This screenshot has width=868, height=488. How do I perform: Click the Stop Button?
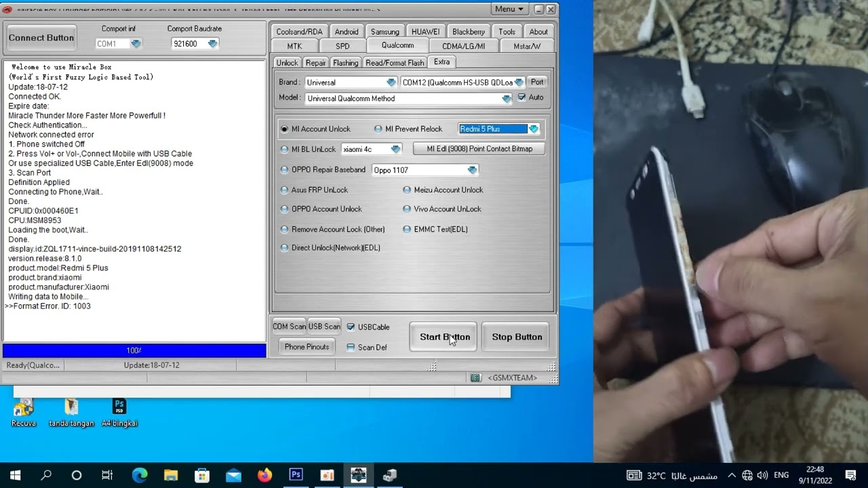coord(517,337)
